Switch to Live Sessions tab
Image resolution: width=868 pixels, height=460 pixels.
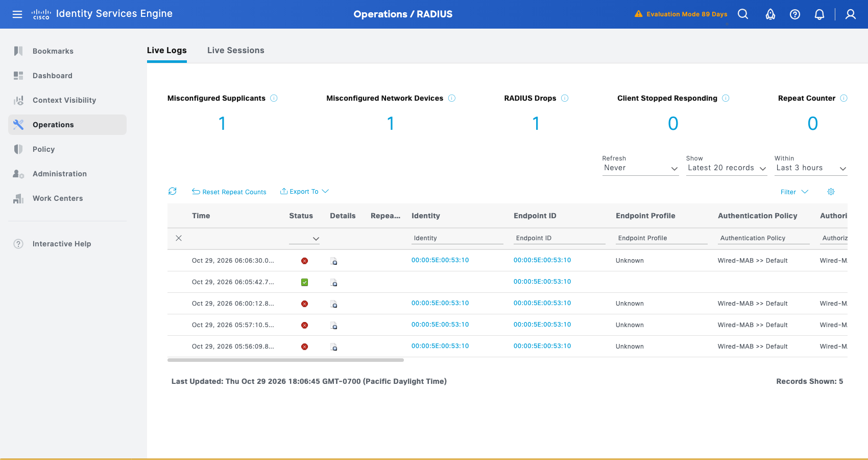coord(236,50)
